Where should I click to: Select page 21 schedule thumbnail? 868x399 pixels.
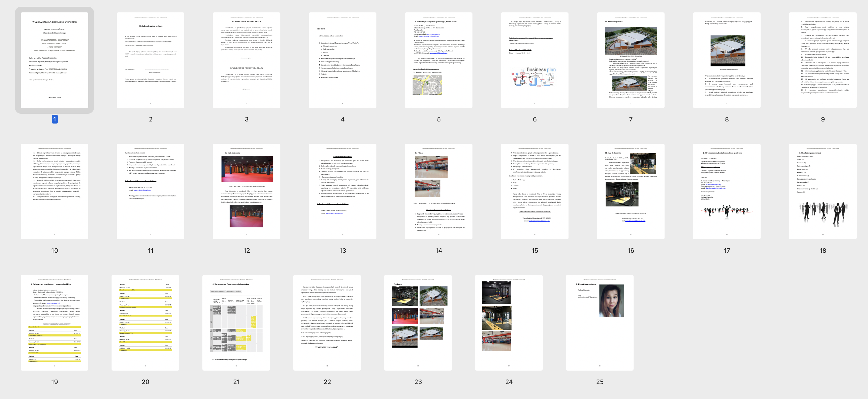coord(236,323)
